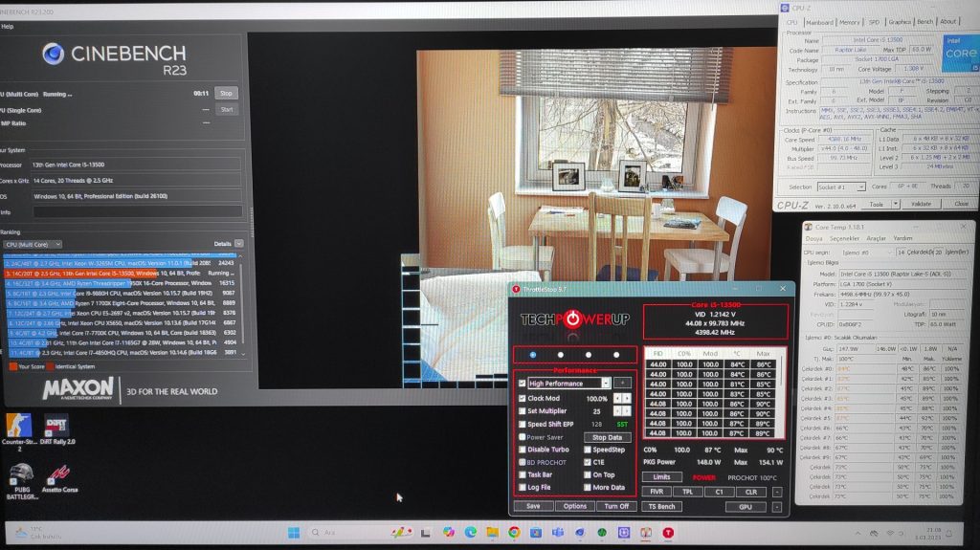Toggle the C1E checkbox
The height and width of the screenshot is (550, 980).
(588, 463)
